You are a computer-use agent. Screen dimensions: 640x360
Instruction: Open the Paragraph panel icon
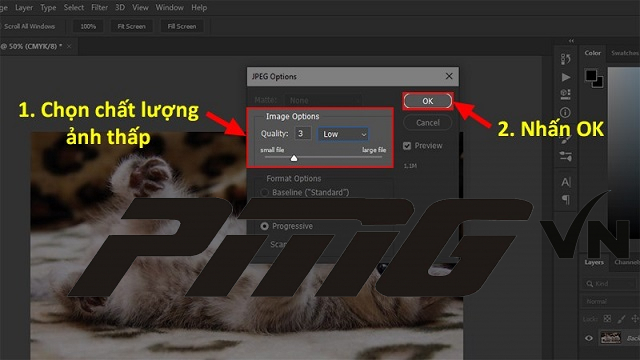coord(566,200)
